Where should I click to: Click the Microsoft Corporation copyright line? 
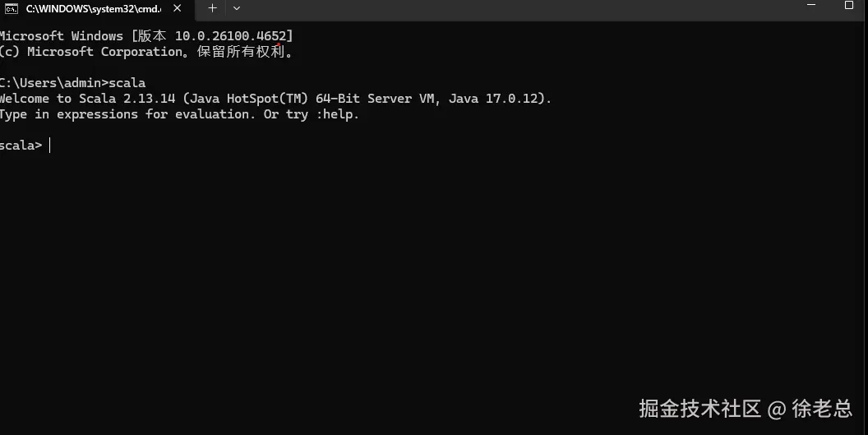click(x=145, y=52)
